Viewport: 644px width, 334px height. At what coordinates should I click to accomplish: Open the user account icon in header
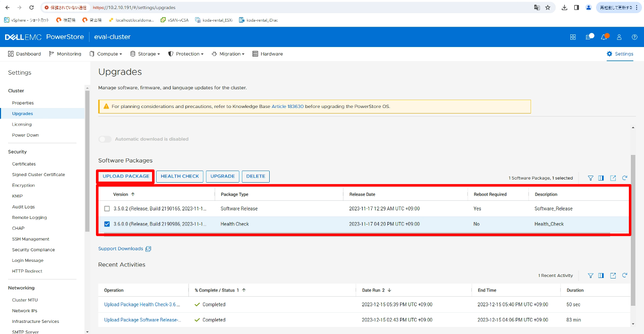(619, 37)
